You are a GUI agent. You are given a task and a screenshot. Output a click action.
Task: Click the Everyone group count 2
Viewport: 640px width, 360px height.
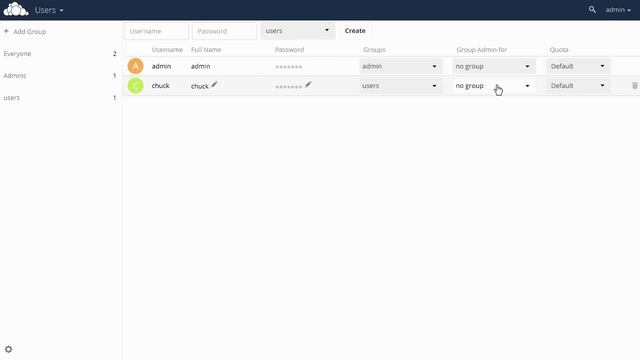[x=114, y=53]
